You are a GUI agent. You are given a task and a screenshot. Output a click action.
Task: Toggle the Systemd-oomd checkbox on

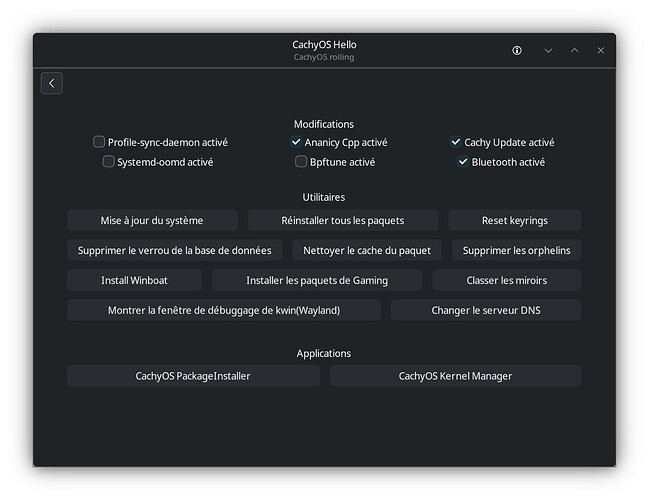108,161
